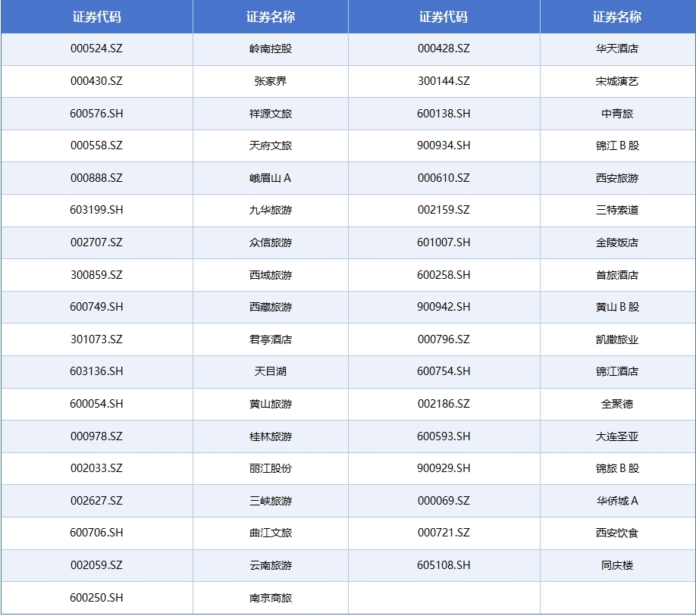Image resolution: width=696 pixels, height=616 pixels.
Task: Select stock code 600576.SH
Action: click(x=96, y=114)
